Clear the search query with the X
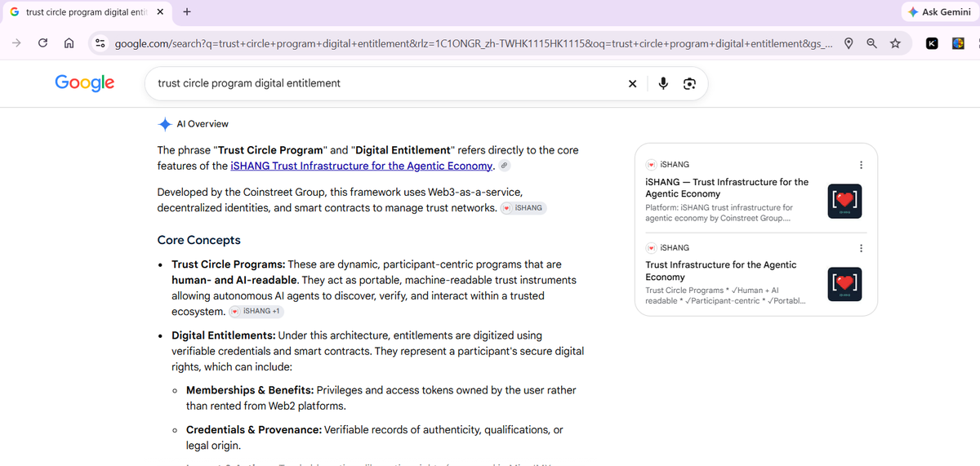The width and height of the screenshot is (980, 466). 632,83
